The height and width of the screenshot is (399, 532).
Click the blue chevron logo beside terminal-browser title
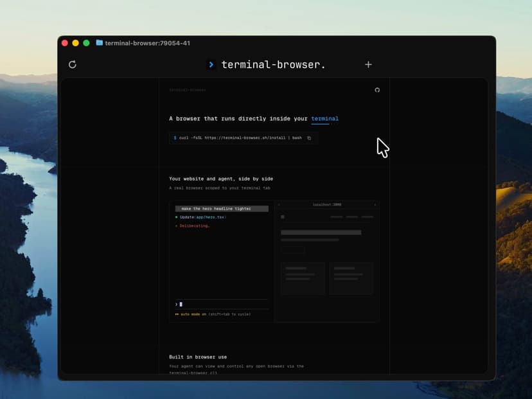click(211, 64)
